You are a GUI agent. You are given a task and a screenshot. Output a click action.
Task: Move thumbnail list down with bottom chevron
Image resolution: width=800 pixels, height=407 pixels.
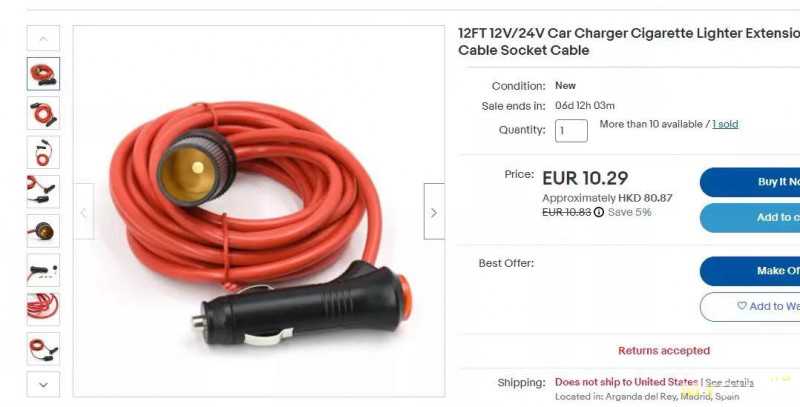click(x=43, y=385)
